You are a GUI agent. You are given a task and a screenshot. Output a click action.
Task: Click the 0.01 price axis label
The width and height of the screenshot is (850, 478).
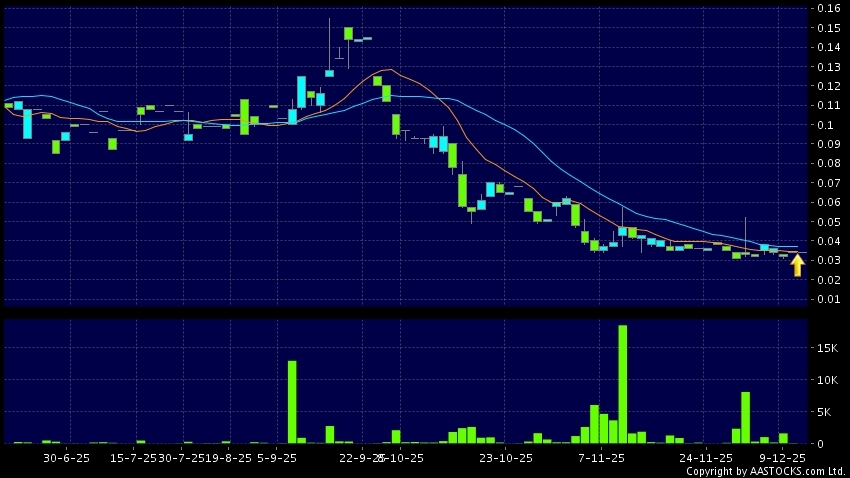[x=827, y=299]
